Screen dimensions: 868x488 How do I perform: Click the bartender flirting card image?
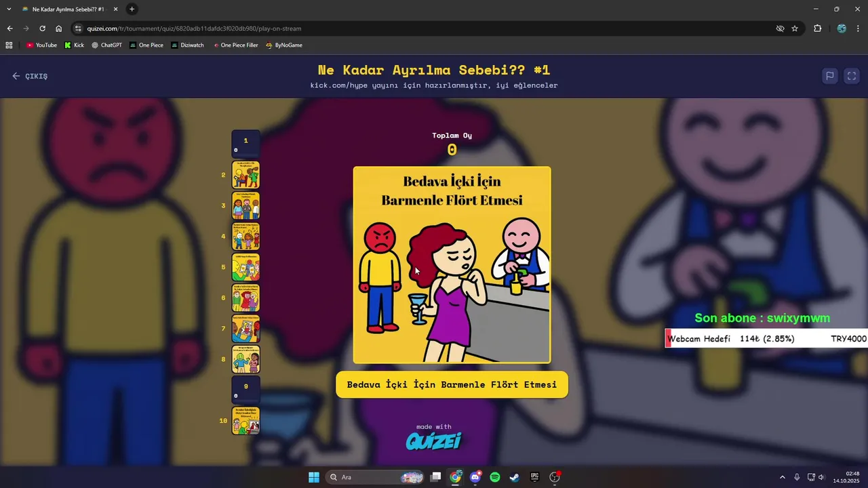tap(452, 265)
